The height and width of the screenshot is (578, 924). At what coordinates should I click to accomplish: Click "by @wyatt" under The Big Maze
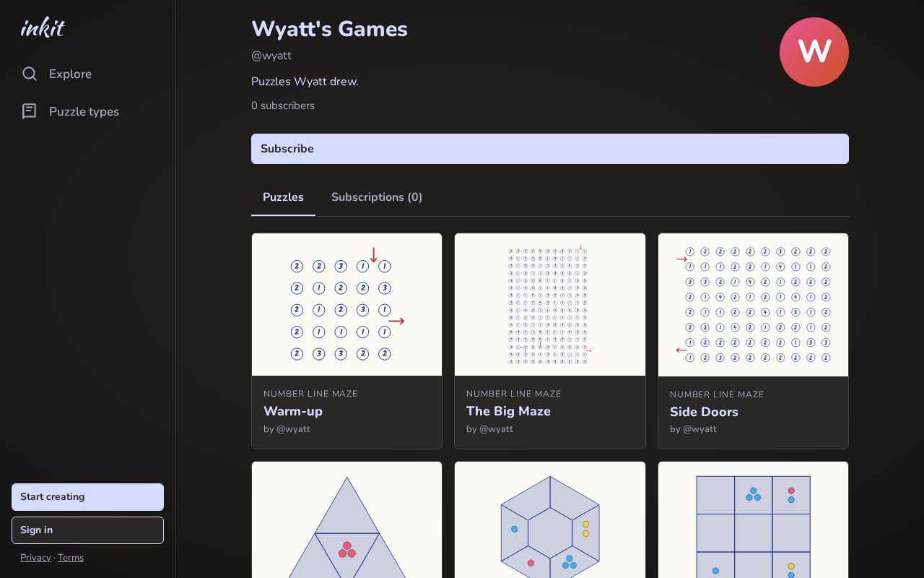point(489,429)
